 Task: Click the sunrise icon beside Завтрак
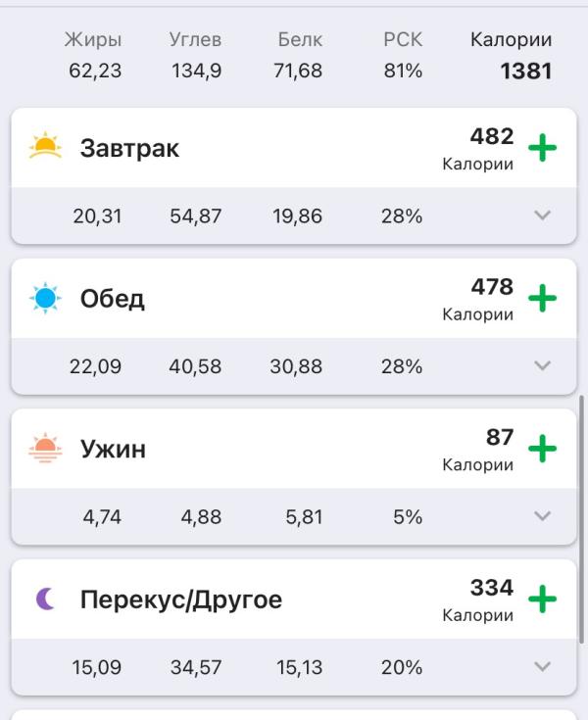(x=45, y=148)
